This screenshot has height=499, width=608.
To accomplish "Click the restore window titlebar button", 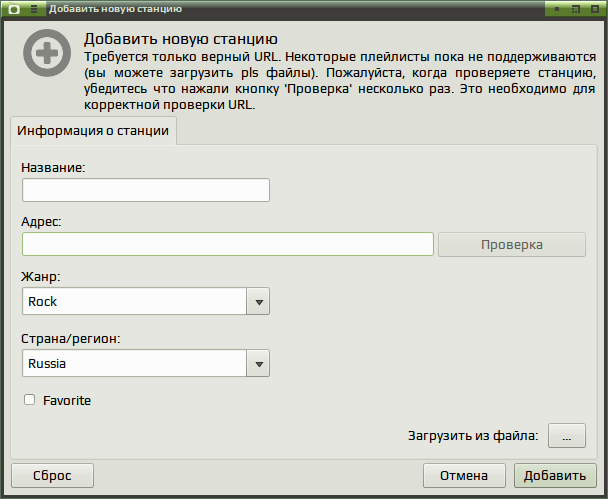I will point(576,9).
